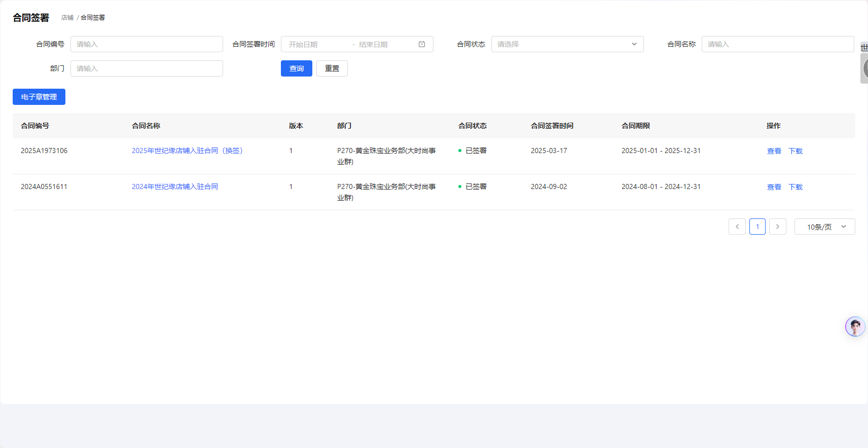Open 电子章管理 management
The height and width of the screenshot is (448, 868).
pos(39,97)
